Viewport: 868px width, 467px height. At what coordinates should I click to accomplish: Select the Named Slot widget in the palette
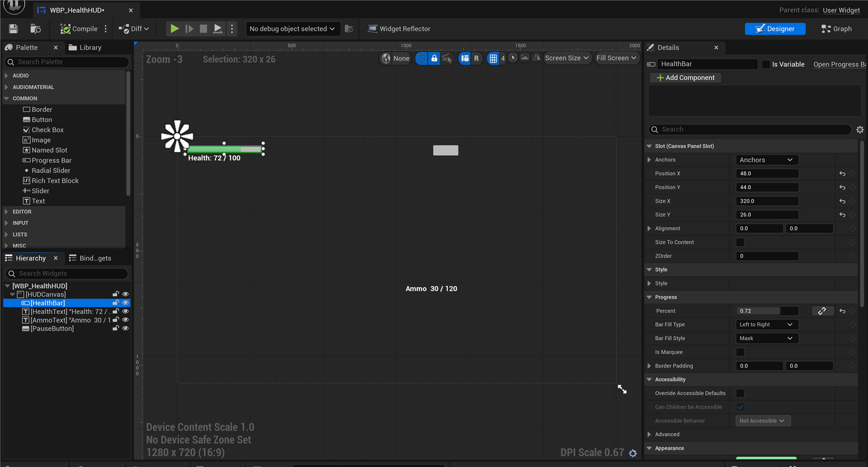point(45,150)
